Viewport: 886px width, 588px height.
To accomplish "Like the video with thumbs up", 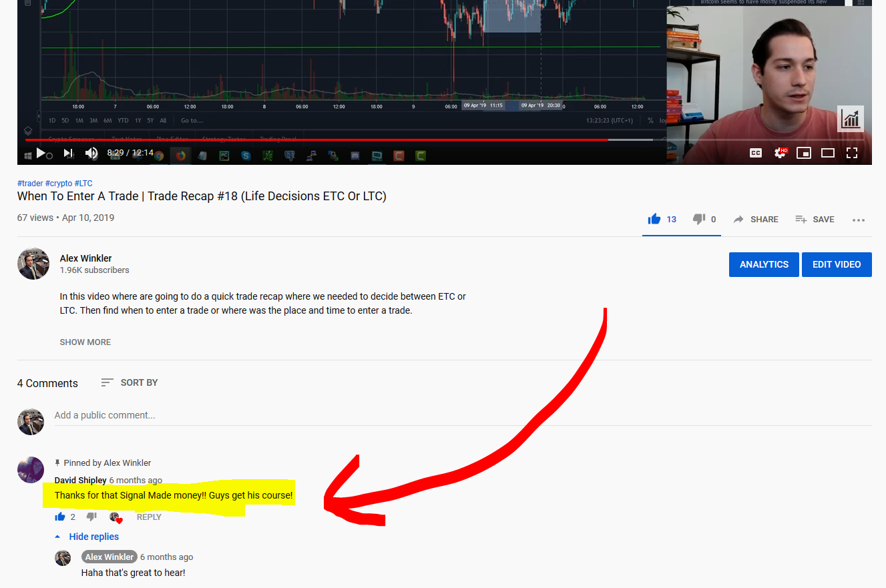I will point(655,218).
